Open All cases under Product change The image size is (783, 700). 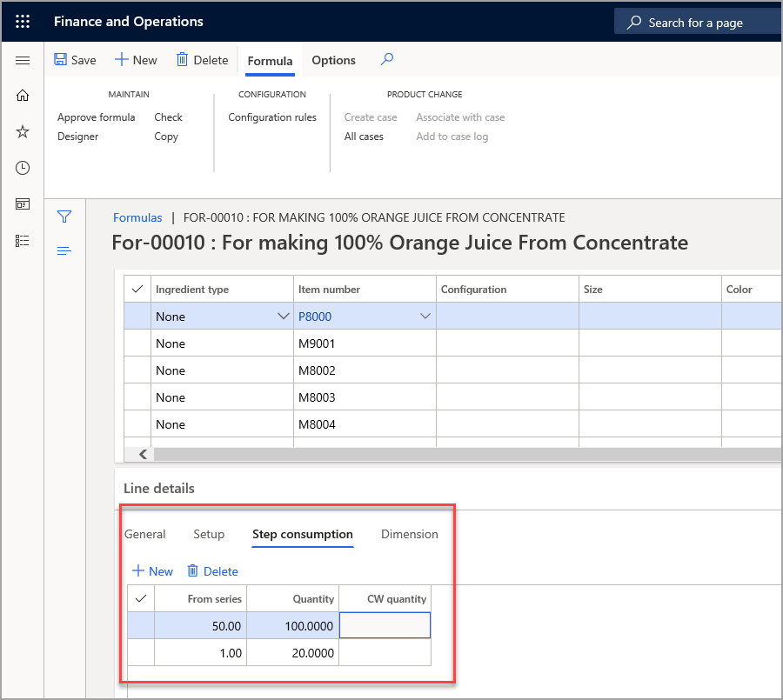(364, 137)
